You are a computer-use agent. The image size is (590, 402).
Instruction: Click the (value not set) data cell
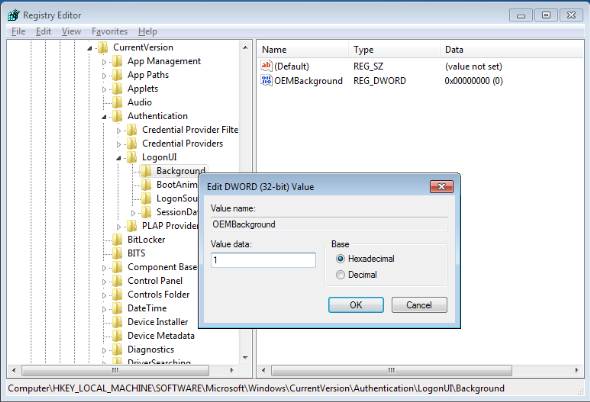point(473,67)
